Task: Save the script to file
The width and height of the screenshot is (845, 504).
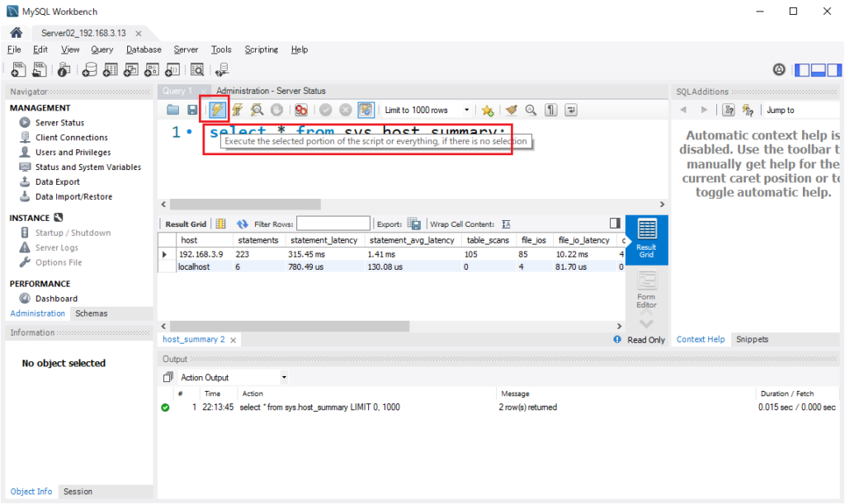Action: tap(192, 110)
